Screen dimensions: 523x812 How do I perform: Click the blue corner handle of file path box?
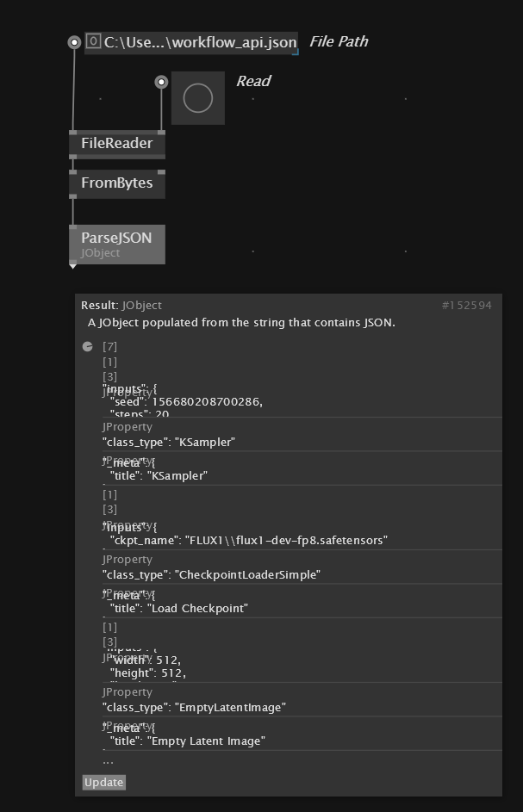tap(296, 52)
